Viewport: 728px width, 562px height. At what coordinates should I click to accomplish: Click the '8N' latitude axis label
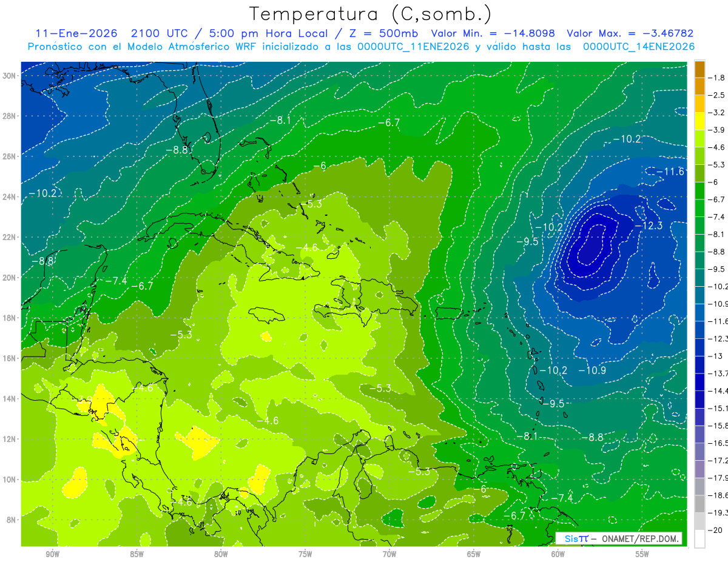12,520
